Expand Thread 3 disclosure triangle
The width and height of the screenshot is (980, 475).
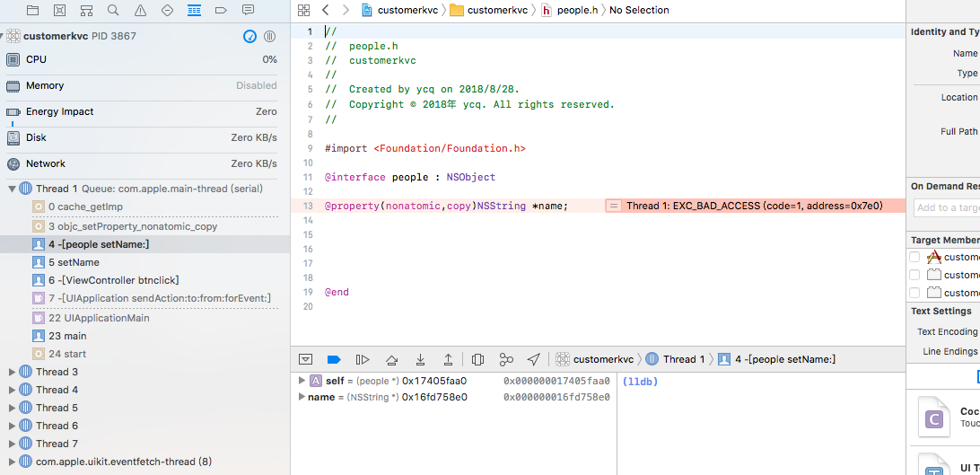coord(12,372)
